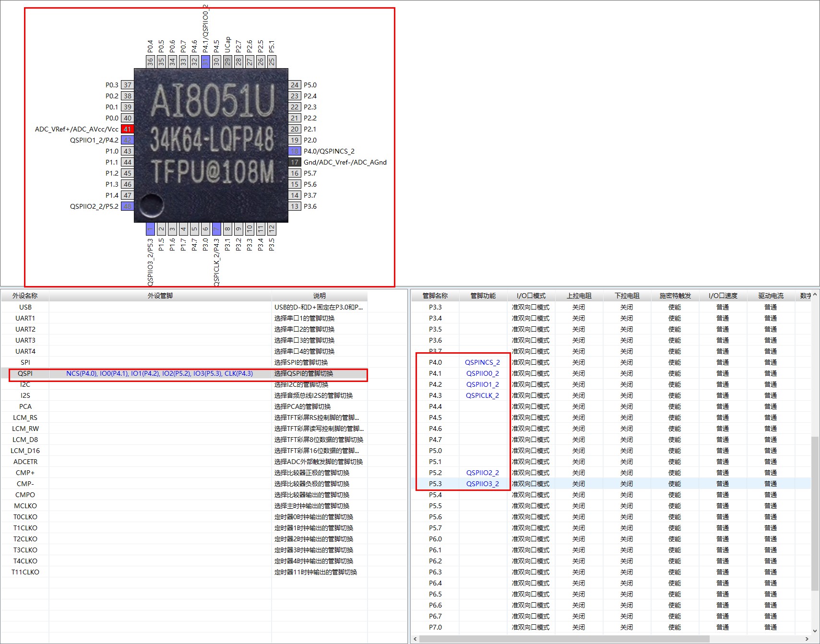
Task: Click pin 40 (P0.0) on the chip
Action: (127, 118)
